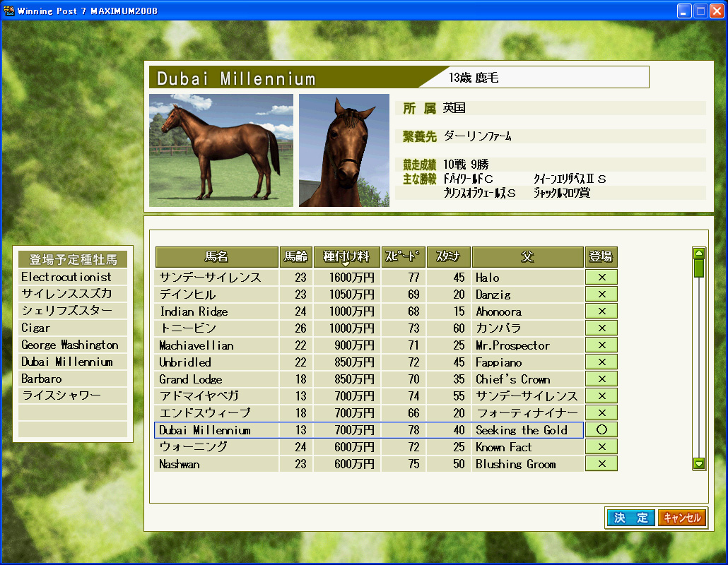Sort by スピード column header
Screen dimensions: 728x565
click(x=403, y=257)
